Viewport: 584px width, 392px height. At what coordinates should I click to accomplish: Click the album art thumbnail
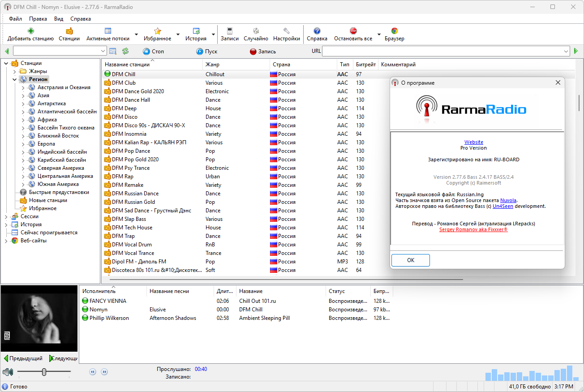39,318
